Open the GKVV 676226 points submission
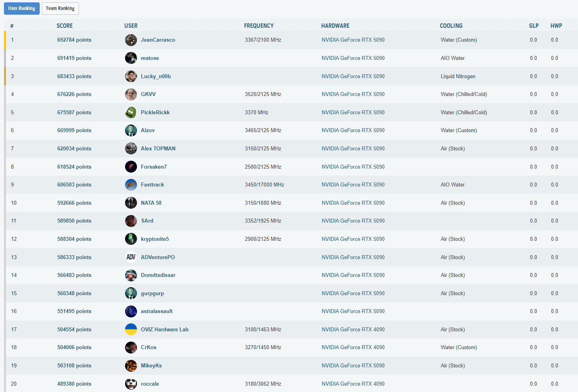The image size is (578, 392). (x=74, y=94)
